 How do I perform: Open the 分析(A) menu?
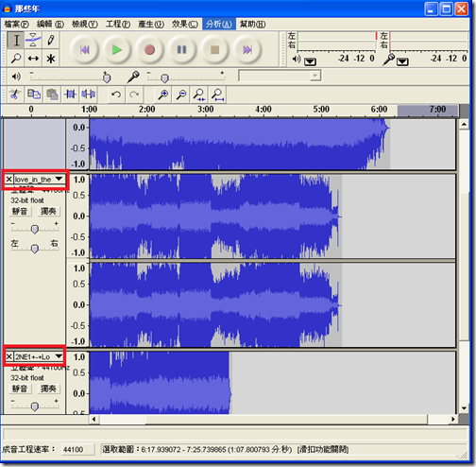point(219,24)
